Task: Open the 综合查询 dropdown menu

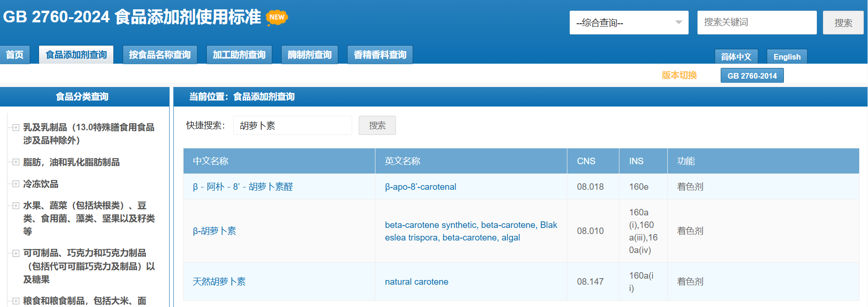Action: pos(629,23)
